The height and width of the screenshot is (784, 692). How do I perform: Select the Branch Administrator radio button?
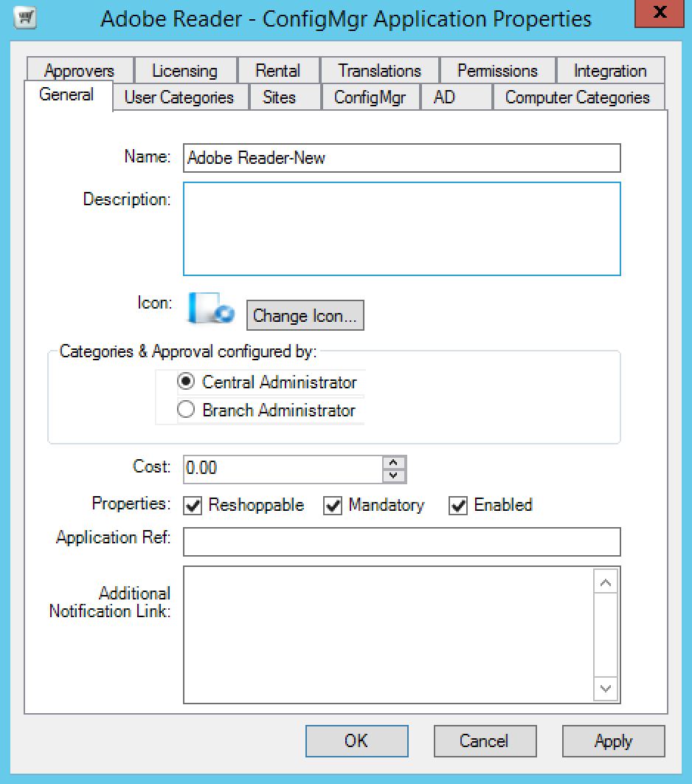[x=187, y=410]
